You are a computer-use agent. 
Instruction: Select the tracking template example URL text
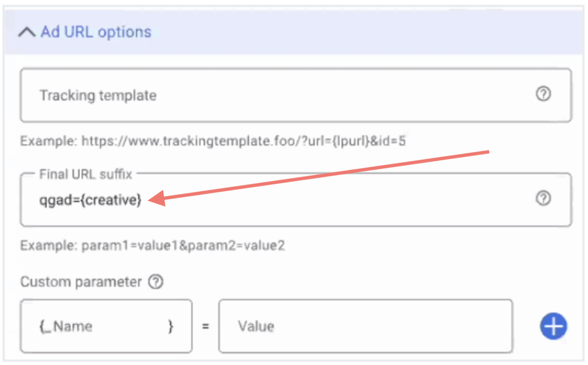pyautogui.click(x=244, y=141)
